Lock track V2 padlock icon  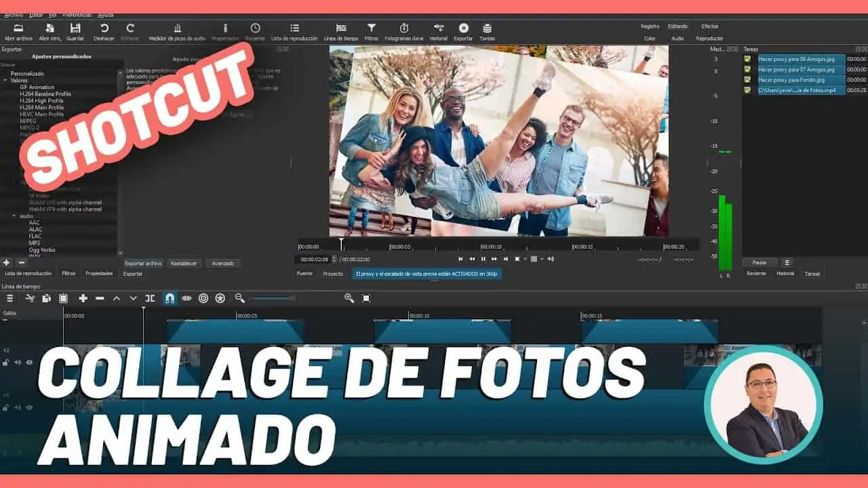6,363
